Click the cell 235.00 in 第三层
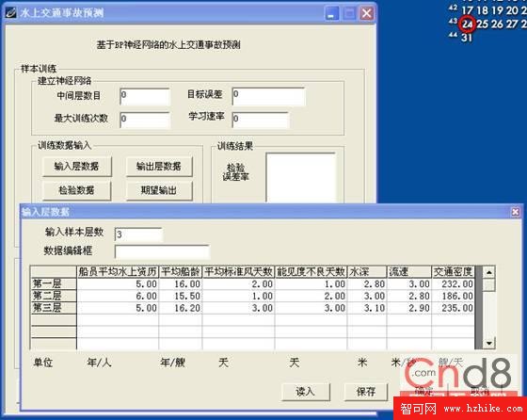Viewport: 527px width, 420px height. point(453,308)
